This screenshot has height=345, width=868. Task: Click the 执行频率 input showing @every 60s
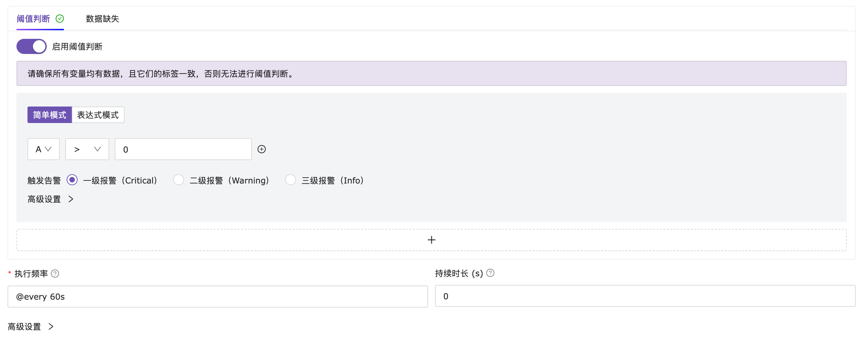click(x=218, y=297)
